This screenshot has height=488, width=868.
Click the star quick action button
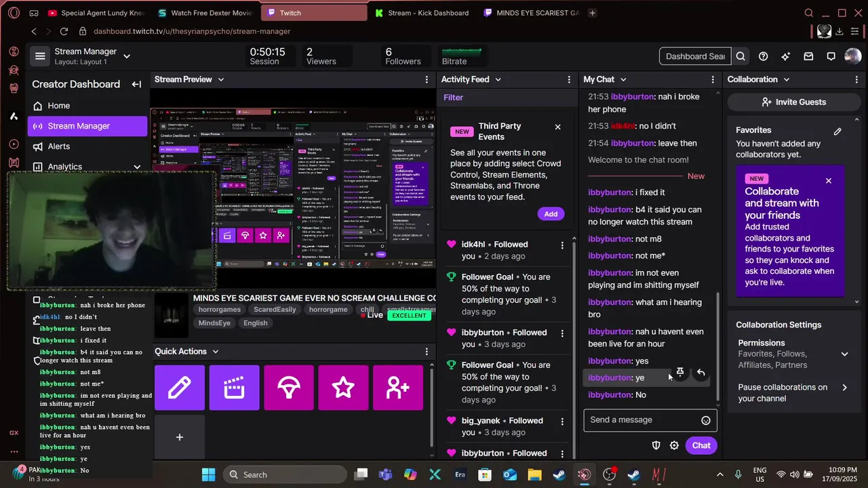pyautogui.click(x=343, y=388)
